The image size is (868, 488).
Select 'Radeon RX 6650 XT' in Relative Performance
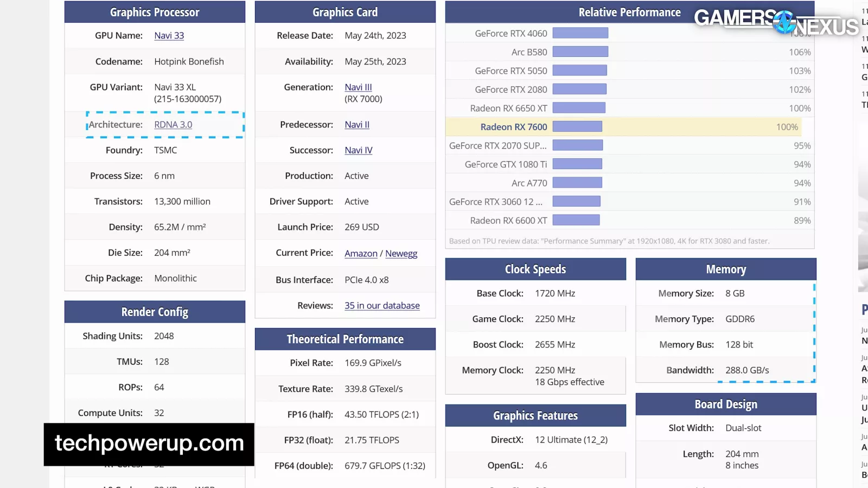[509, 108]
